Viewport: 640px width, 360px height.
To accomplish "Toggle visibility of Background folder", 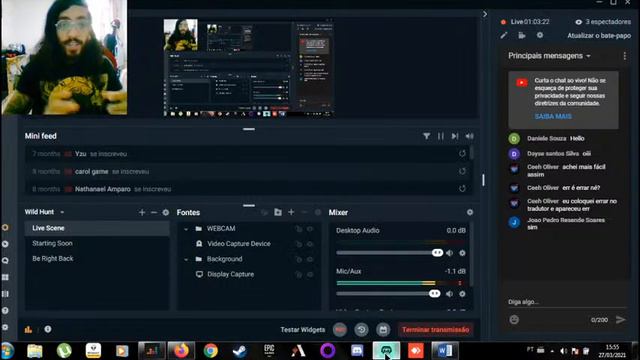I will pyautogui.click(x=310, y=259).
